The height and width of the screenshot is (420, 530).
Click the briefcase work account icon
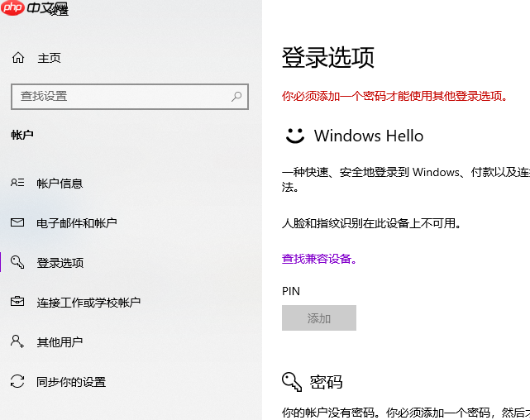tap(17, 301)
